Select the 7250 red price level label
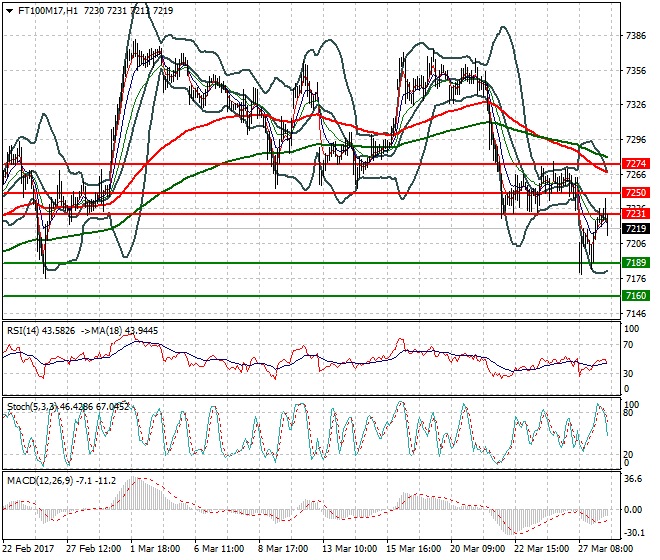Screen dimensions: 660x560 pyautogui.click(x=635, y=192)
